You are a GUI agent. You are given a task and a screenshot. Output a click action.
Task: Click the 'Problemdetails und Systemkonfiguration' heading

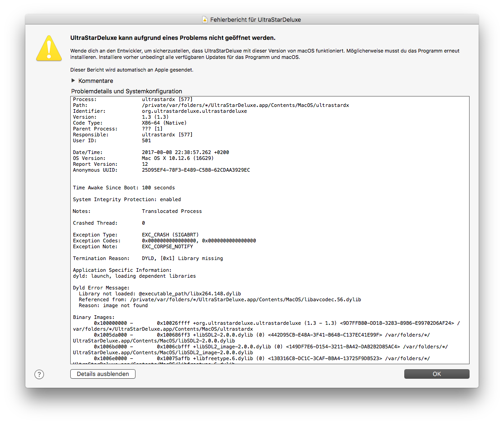pos(126,91)
